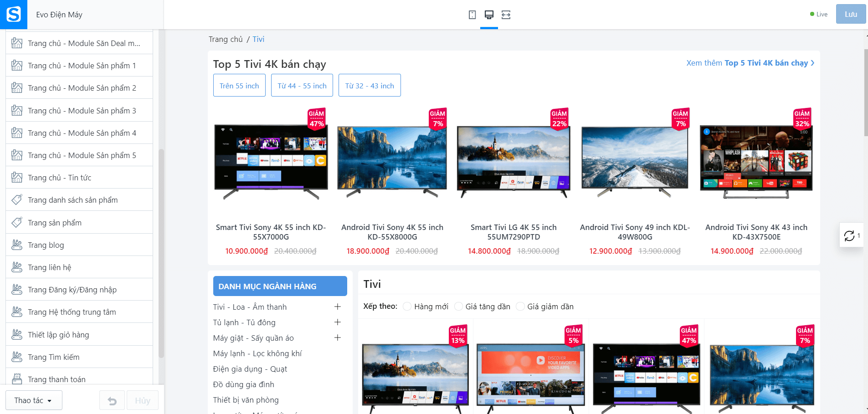Click the Top 5 Tivi 4K bán chạy heading
Screen dimensions: 868x414
270,64
